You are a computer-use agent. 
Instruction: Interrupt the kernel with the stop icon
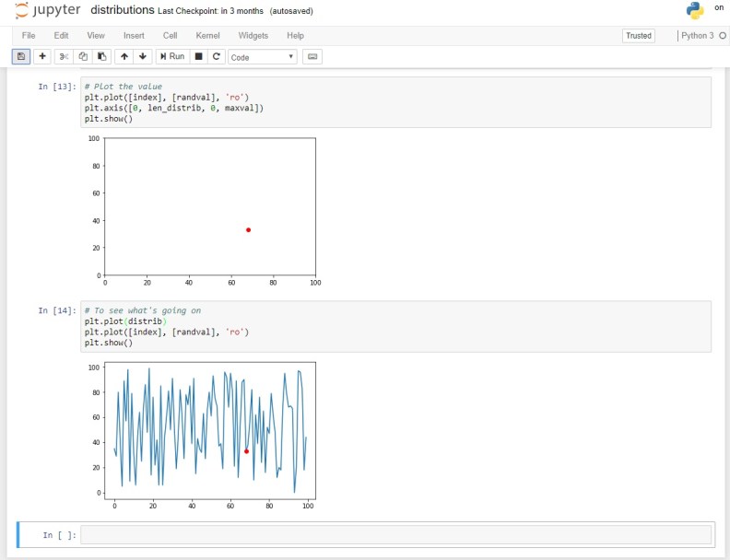tap(198, 57)
